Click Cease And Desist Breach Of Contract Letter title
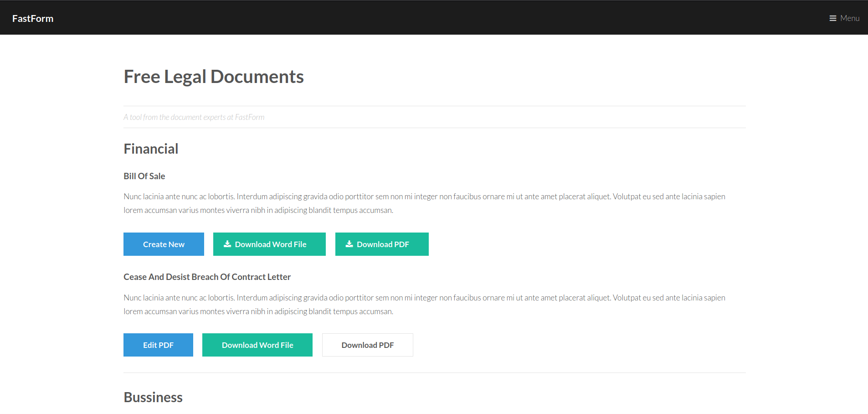This screenshot has width=868, height=414. [x=207, y=277]
